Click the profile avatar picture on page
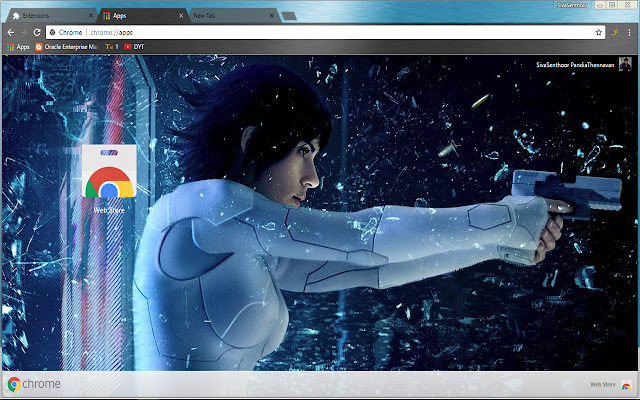This screenshot has width=640, height=400. (x=625, y=64)
